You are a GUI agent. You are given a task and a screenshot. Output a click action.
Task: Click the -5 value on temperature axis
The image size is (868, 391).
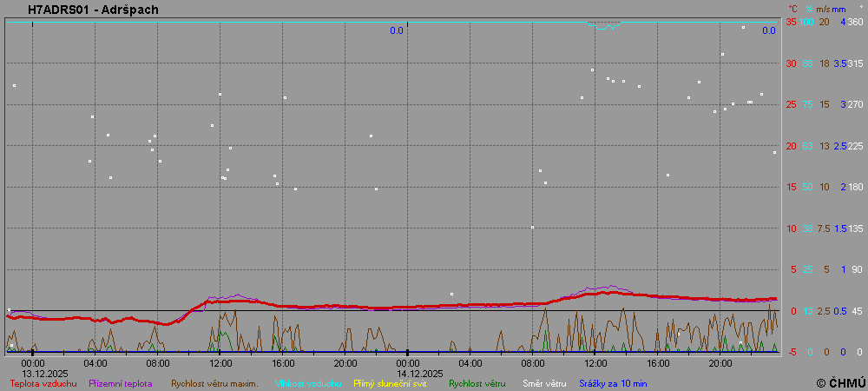coord(791,352)
